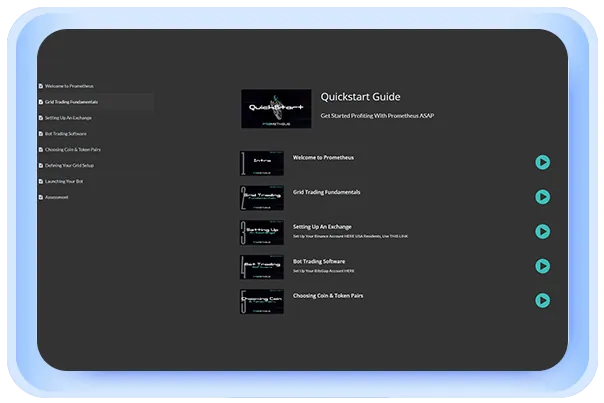Select Grid Trading Fundamentals in the sidebar
Image resolution: width=604 pixels, height=403 pixels.
[71, 102]
